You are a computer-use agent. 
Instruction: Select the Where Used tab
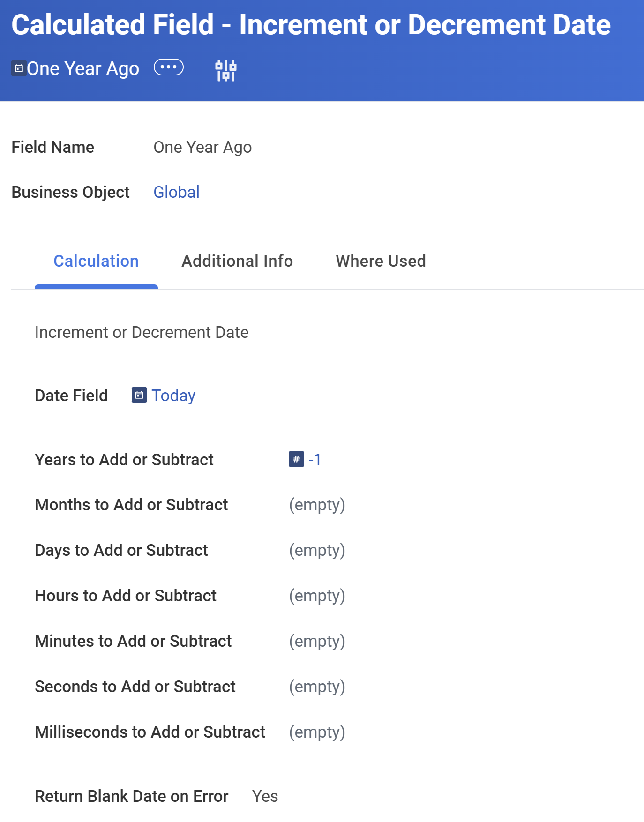click(381, 261)
